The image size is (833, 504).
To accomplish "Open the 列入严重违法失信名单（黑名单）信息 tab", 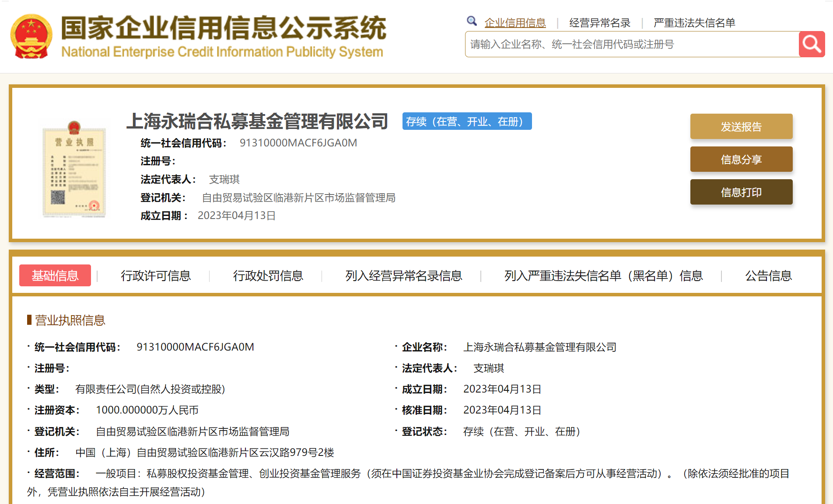I will tap(604, 276).
